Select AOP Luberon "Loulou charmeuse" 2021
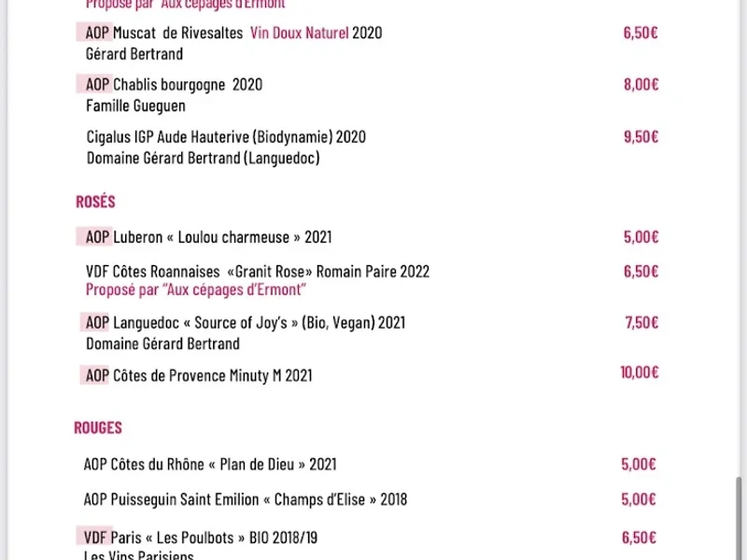 (x=208, y=237)
